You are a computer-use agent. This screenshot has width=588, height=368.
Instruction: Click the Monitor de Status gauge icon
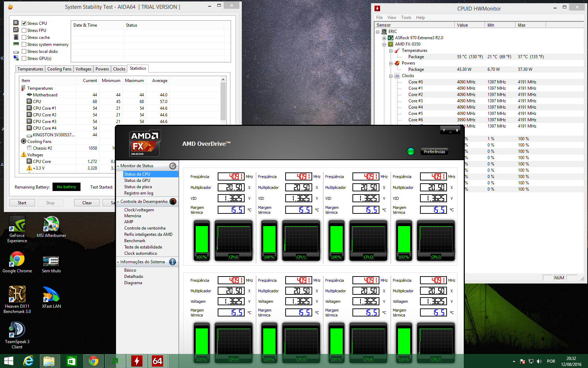(173, 166)
